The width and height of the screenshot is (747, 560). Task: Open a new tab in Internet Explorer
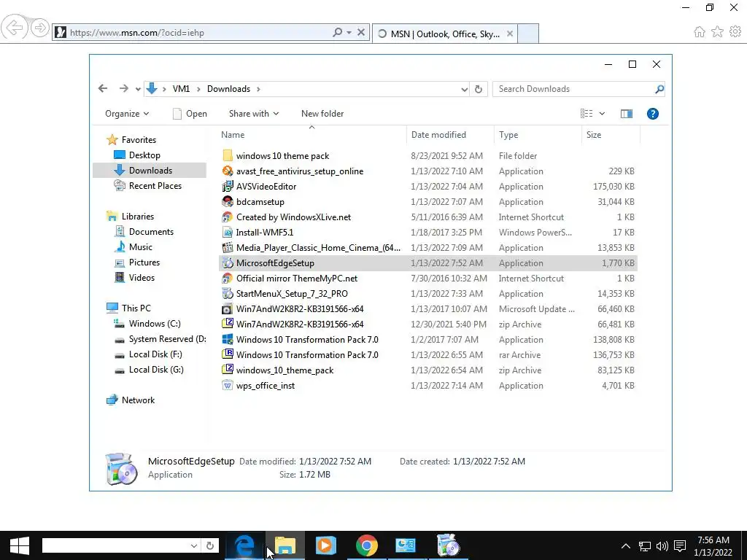pos(528,34)
